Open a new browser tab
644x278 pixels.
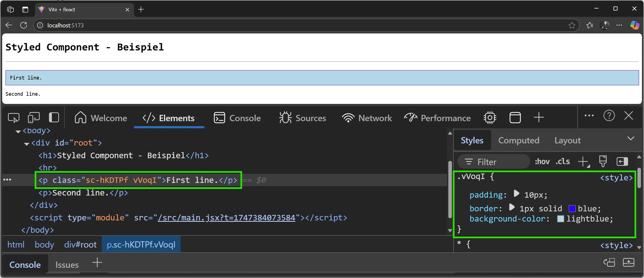click(x=141, y=9)
